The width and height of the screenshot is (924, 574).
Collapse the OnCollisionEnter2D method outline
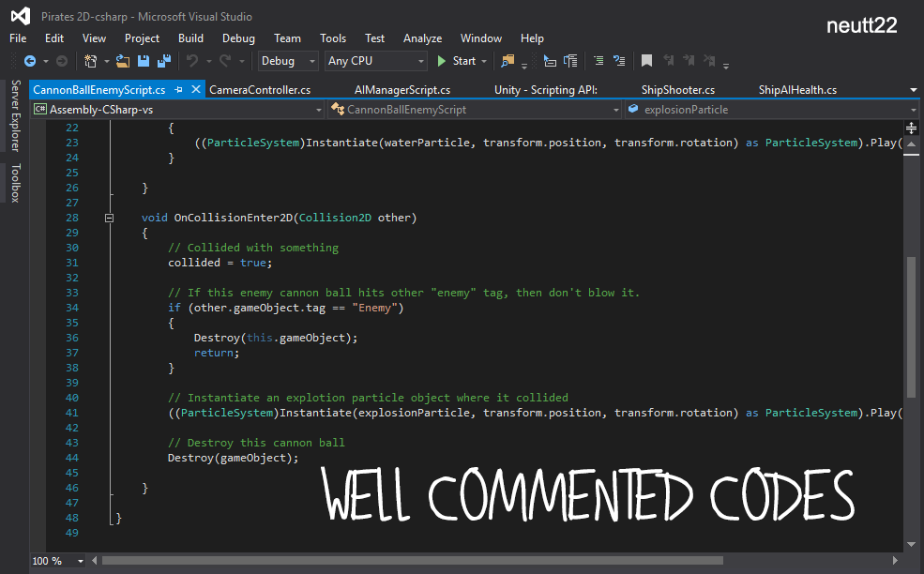point(110,218)
